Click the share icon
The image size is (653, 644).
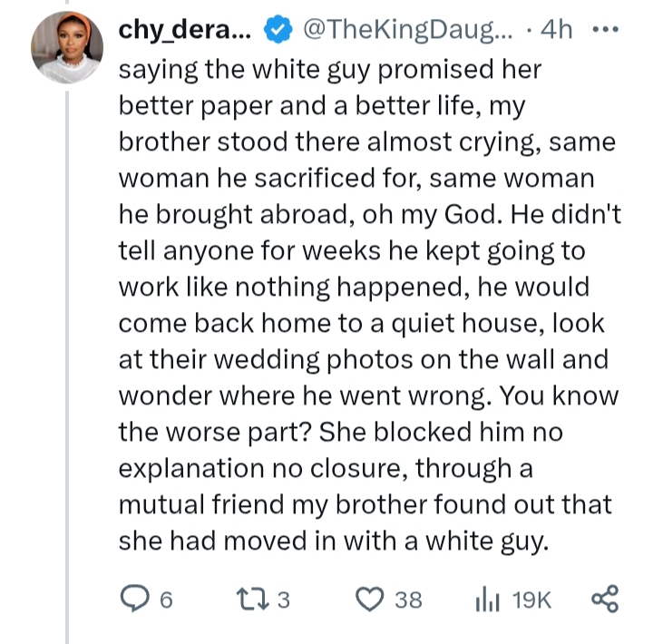604,598
